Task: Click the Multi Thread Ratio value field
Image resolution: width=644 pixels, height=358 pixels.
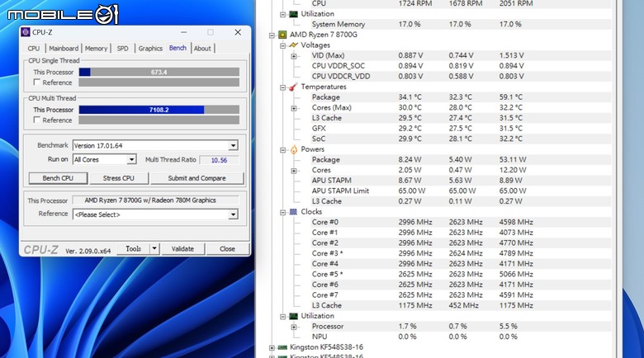Action: pos(219,160)
